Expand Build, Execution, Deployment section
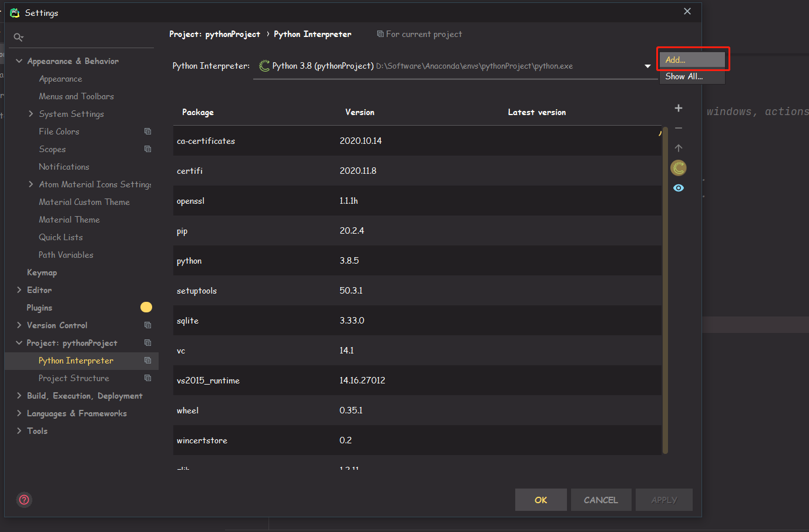 click(x=19, y=396)
